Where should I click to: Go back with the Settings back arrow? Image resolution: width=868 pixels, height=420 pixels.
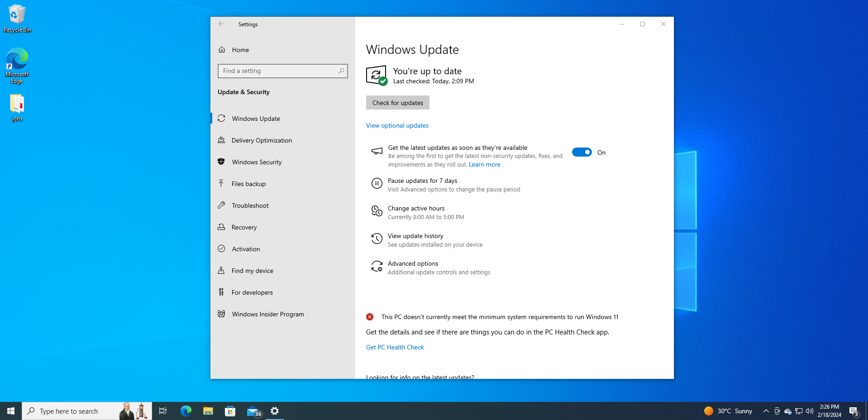(221, 24)
